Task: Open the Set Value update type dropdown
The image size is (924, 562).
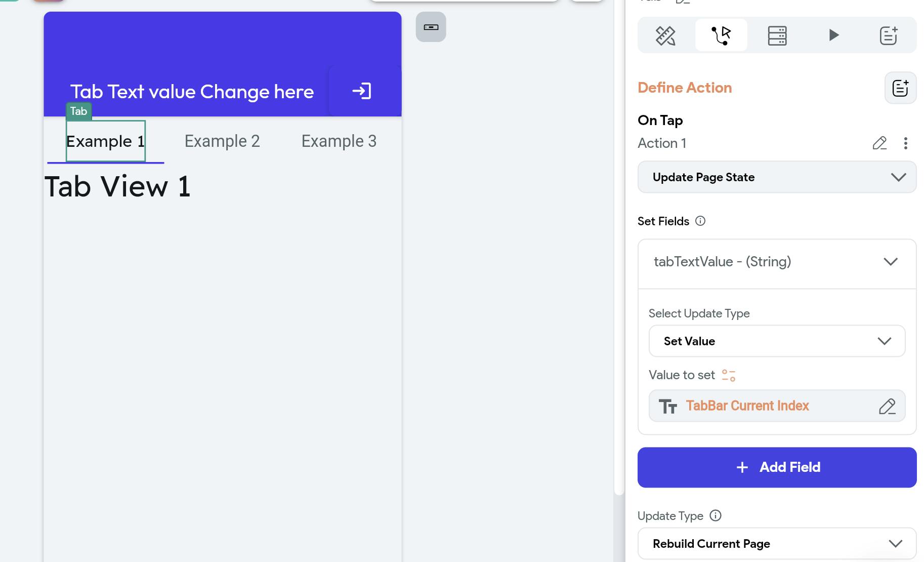Action: (777, 341)
